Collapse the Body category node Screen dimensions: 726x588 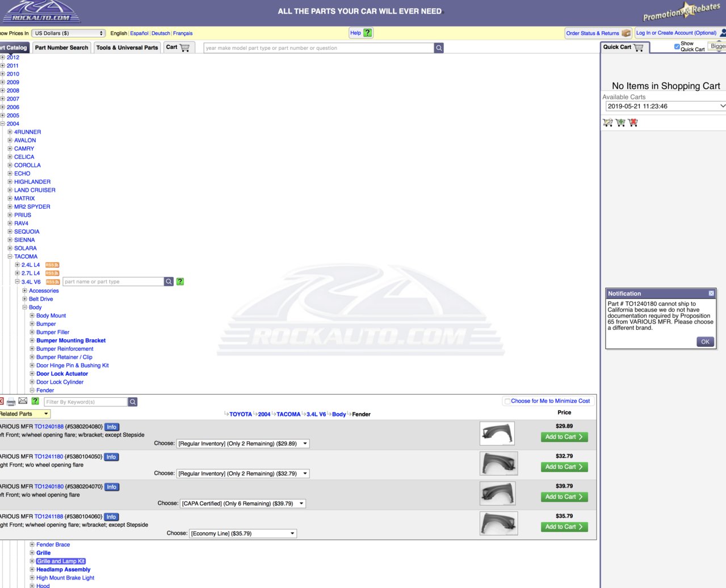pos(24,307)
